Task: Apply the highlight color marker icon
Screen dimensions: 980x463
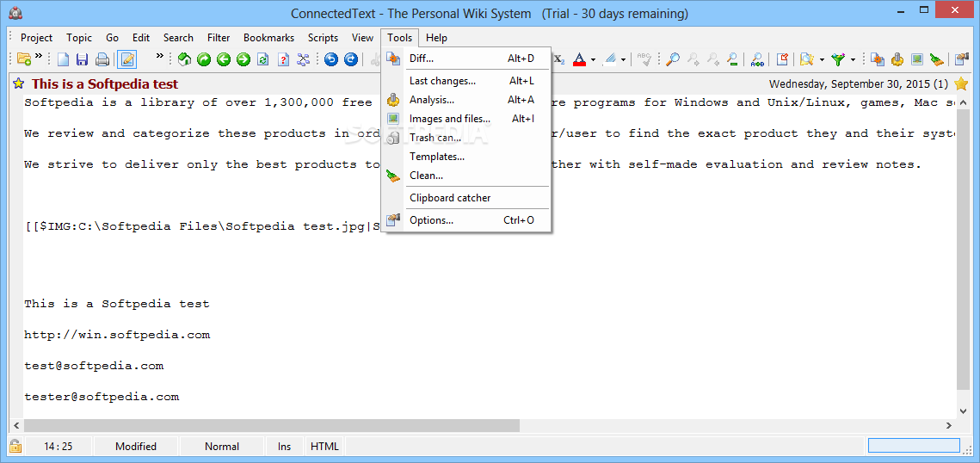Action: [x=609, y=59]
